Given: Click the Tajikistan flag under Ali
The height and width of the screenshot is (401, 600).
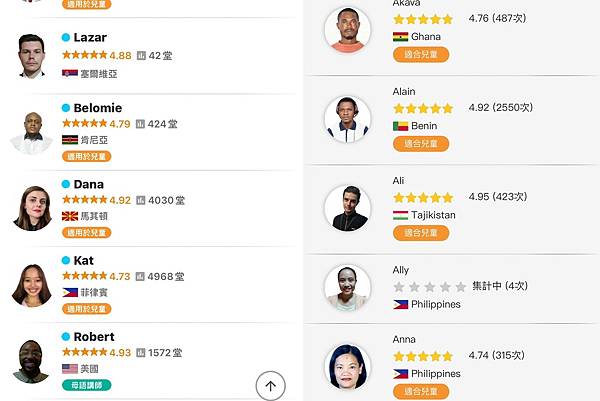Looking at the screenshot, I should tap(400, 215).
